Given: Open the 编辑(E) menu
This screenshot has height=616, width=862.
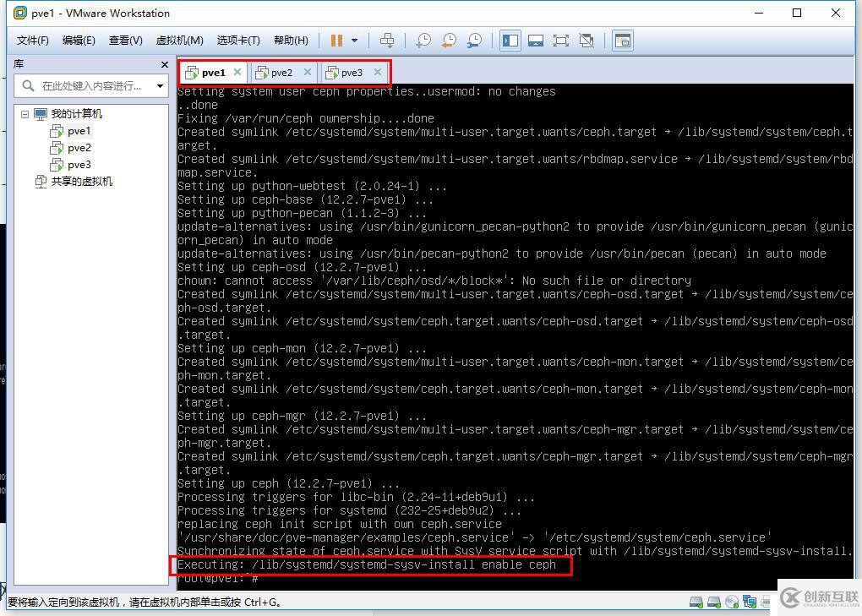Looking at the screenshot, I should coord(79,40).
